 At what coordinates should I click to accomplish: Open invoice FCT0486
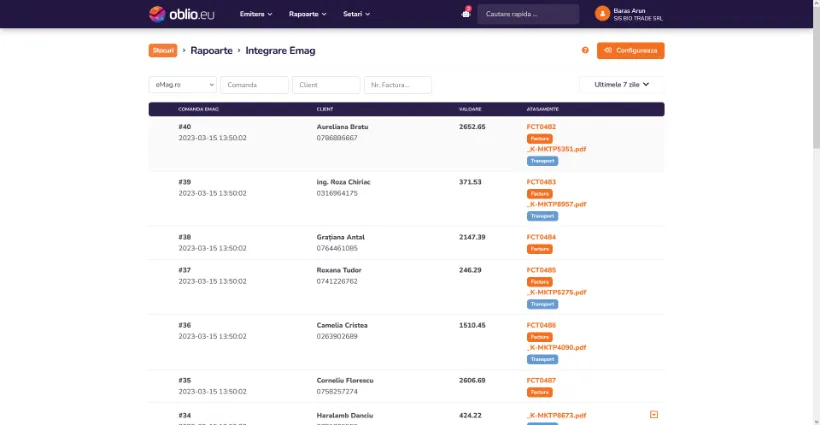541,325
